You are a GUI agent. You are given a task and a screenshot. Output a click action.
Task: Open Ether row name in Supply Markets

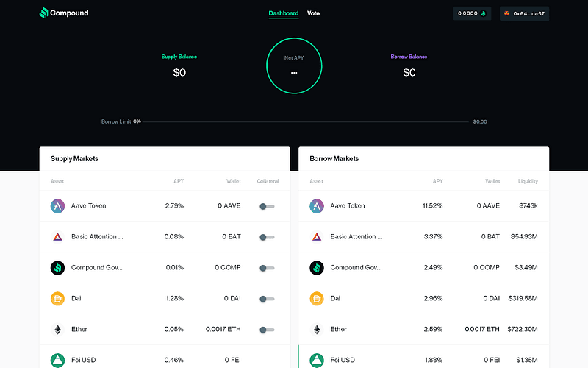point(79,329)
